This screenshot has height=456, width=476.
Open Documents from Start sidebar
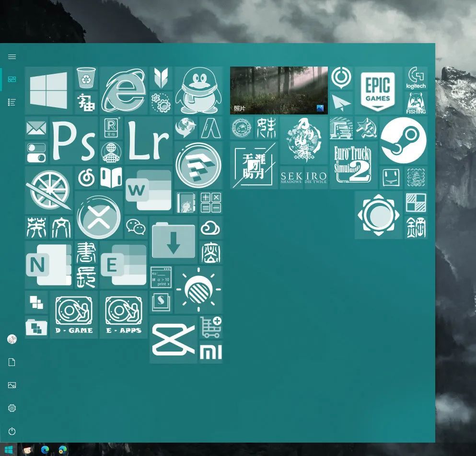point(12,362)
